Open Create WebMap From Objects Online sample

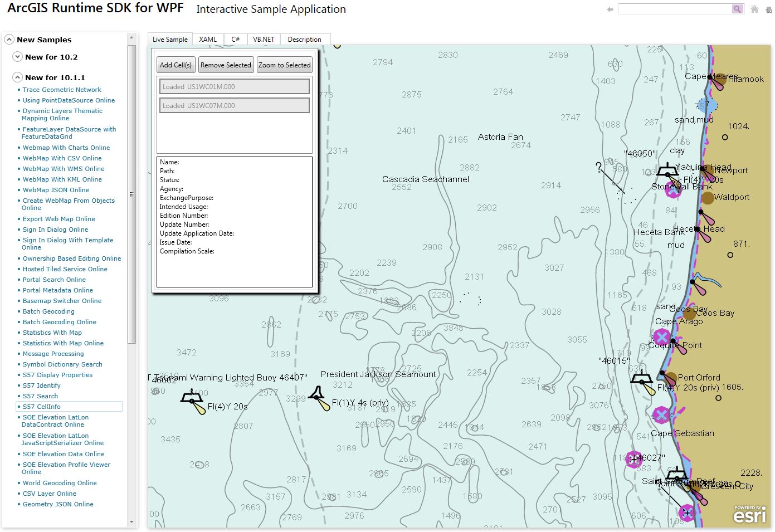pyautogui.click(x=68, y=204)
